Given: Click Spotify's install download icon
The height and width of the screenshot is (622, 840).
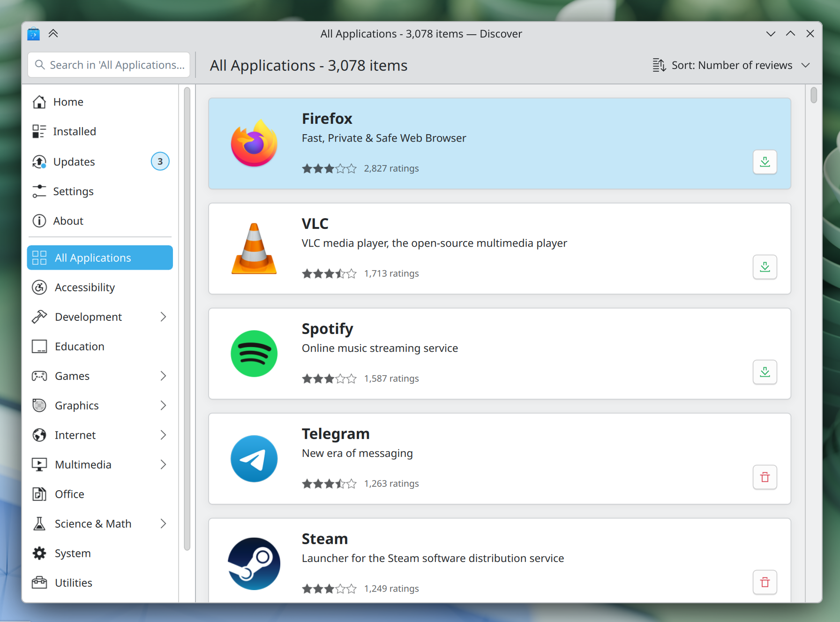Looking at the screenshot, I should click(x=765, y=372).
